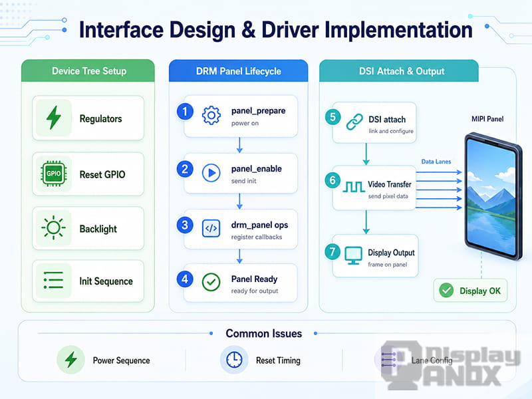Click the Panel Ready checkmark icon

211,282
